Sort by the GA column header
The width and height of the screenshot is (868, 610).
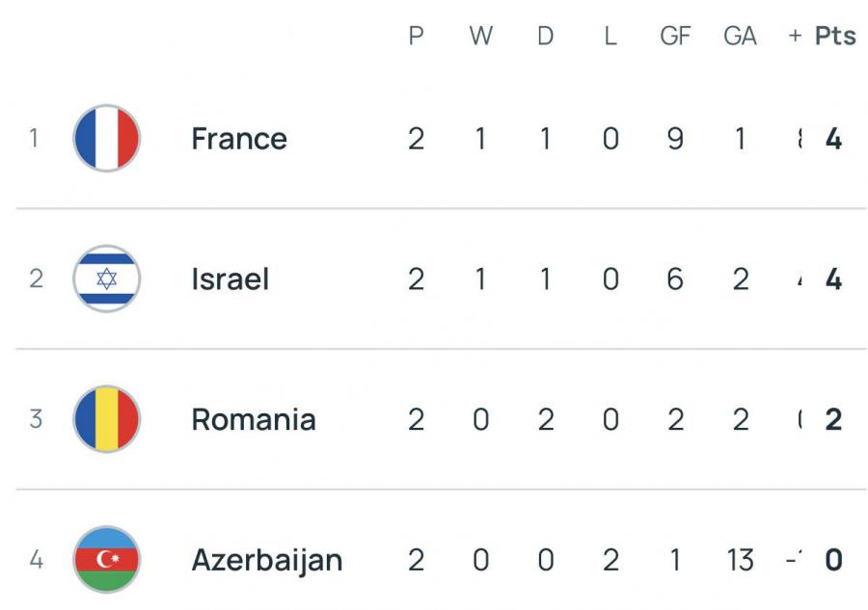point(740,36)
